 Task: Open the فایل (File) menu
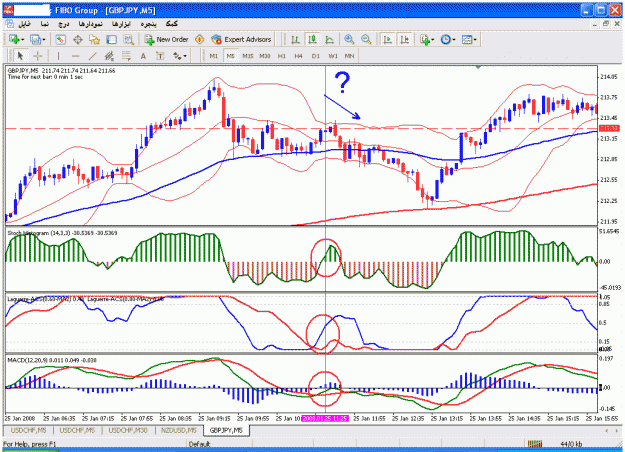24,24
